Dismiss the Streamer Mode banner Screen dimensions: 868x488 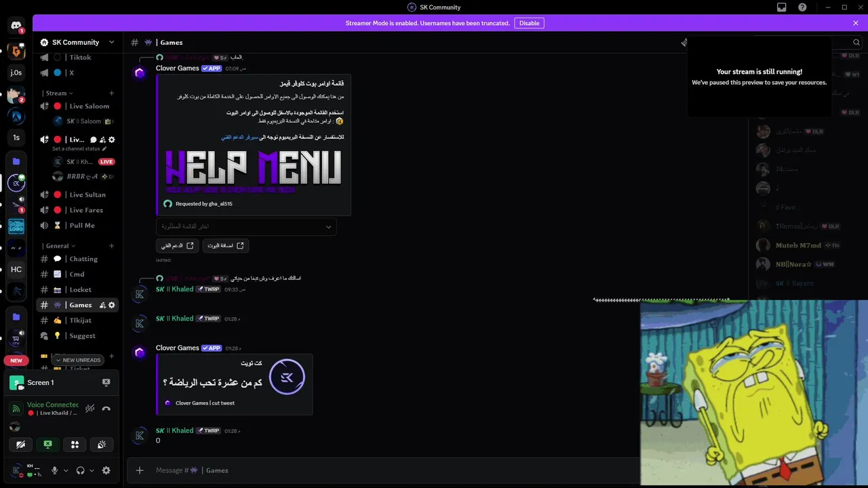tap(856, 23)
